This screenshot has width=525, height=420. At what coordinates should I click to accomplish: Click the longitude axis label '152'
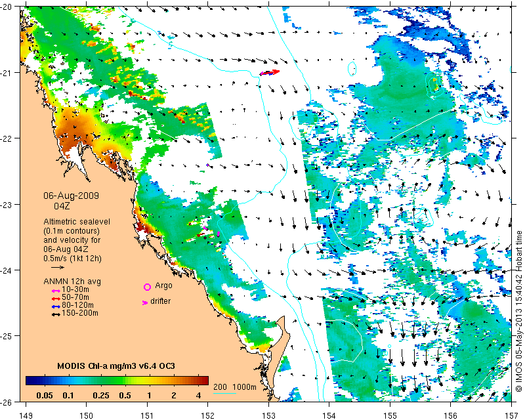point(208,415)
